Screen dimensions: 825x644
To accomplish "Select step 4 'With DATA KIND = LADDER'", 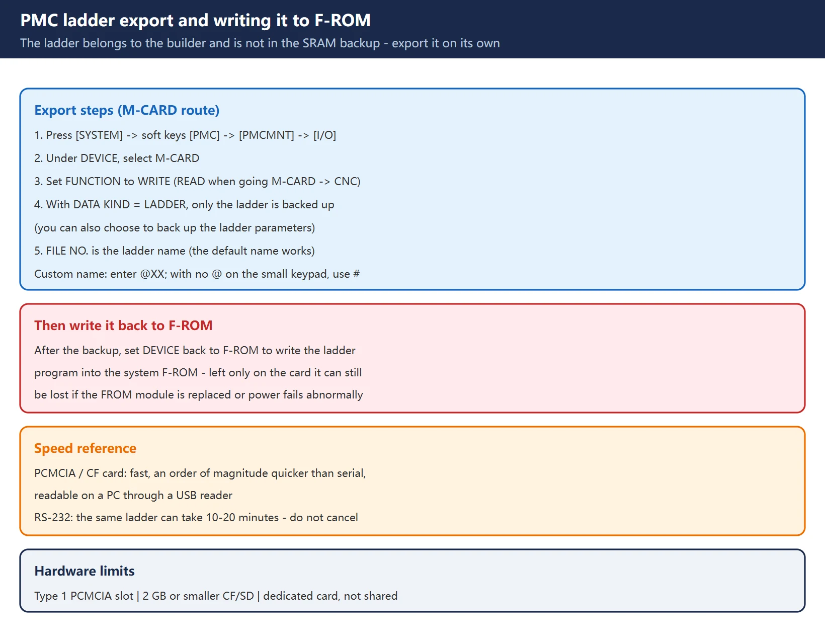I will click(184, 204).
